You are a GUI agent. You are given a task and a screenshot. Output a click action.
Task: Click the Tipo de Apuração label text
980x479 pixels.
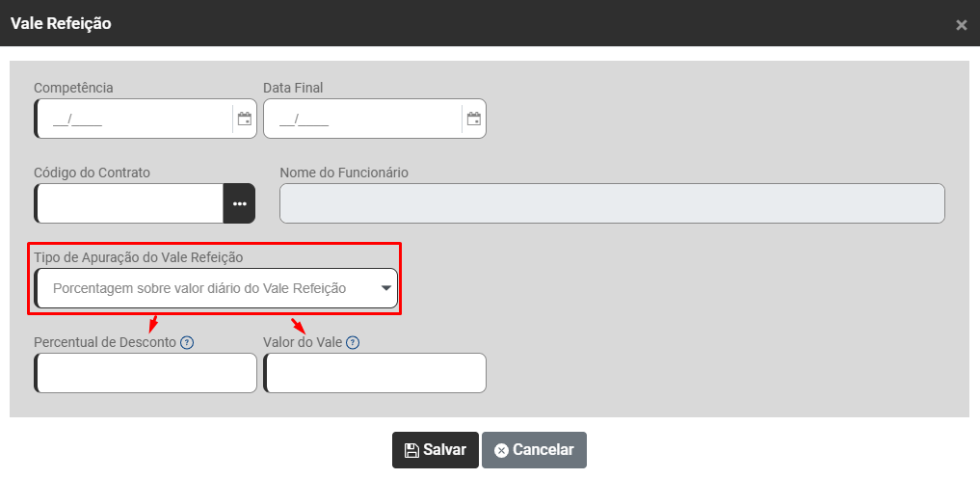(139, 257)
